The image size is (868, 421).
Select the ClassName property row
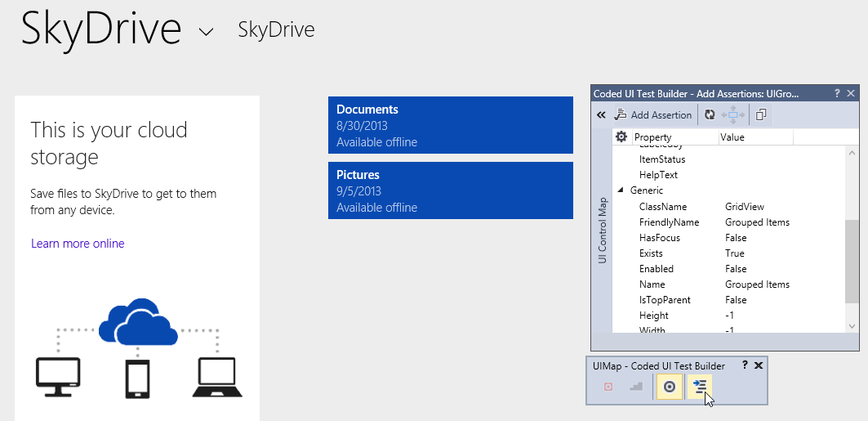(663, 207)
